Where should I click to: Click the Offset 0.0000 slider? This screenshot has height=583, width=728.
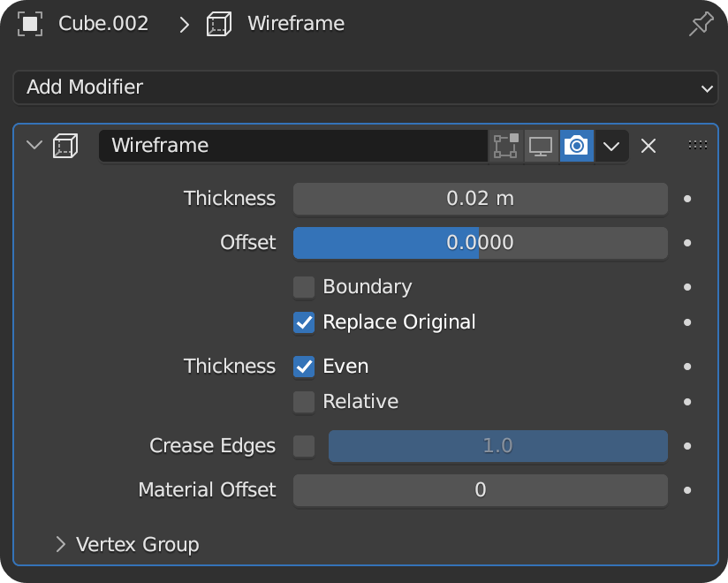point(481,243)
